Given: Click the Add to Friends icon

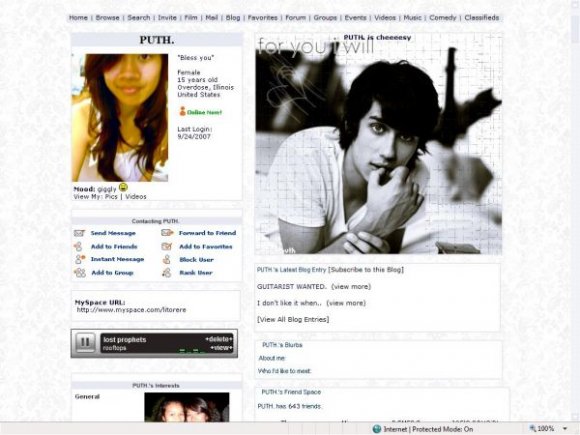Looking at the screenshot, I should pyautogui.click(x=78, y=246).
